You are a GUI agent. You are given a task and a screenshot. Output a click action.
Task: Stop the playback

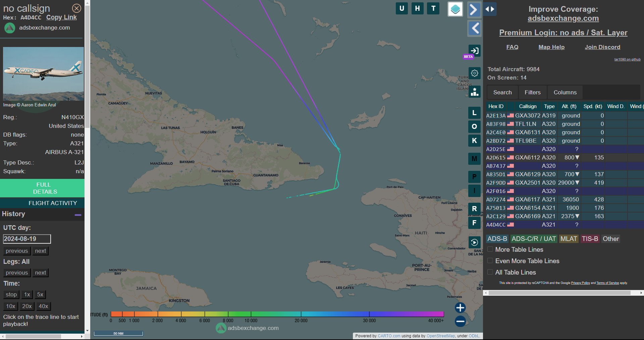[11, 294]
